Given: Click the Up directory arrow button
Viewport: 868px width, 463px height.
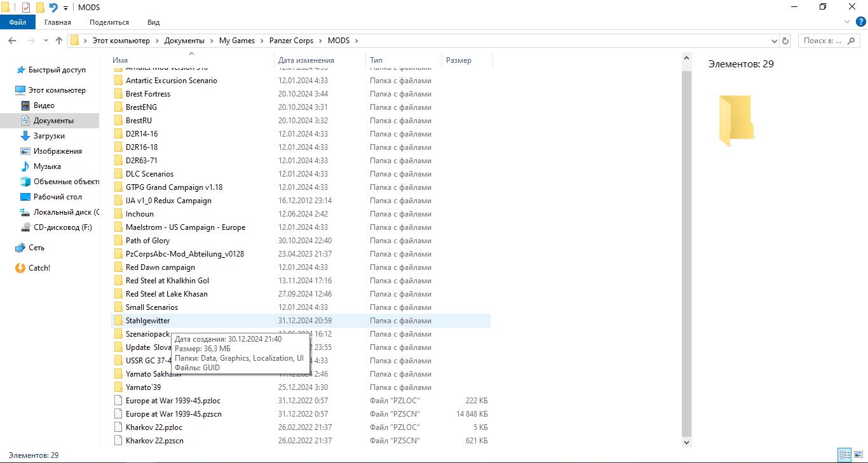Looking at the screenshot, I should tap(59, 41).
